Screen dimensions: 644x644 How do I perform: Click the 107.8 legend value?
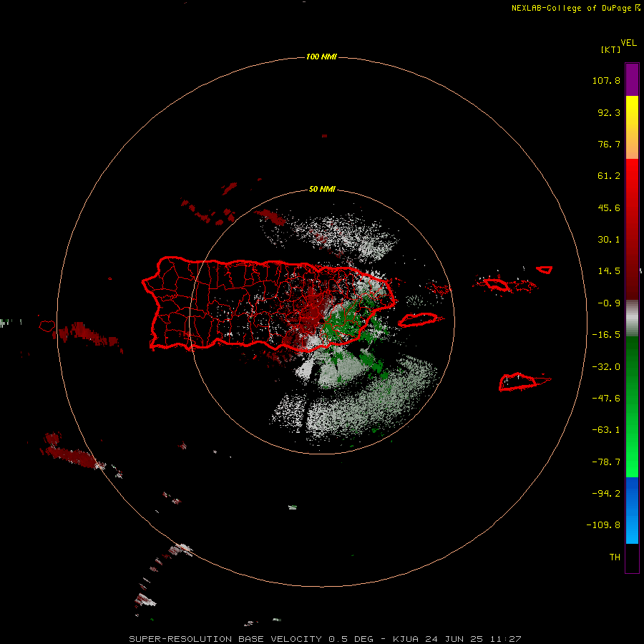click(606, 80)
